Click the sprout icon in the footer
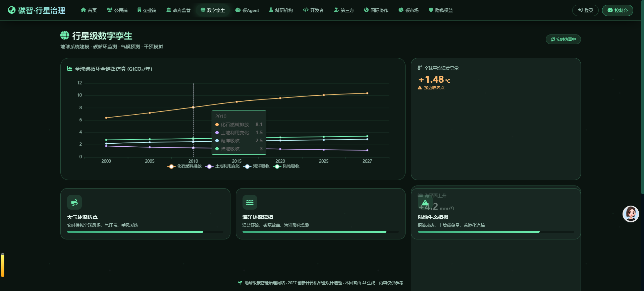The image size is (644, 291). 240,283
